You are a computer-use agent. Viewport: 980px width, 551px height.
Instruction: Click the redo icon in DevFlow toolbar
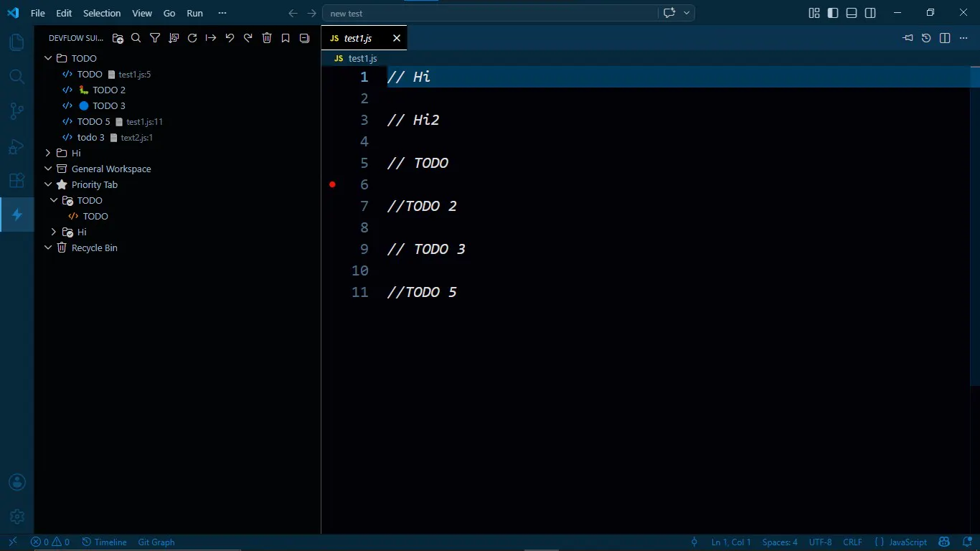pyautogui.click(x=248, y=38)
